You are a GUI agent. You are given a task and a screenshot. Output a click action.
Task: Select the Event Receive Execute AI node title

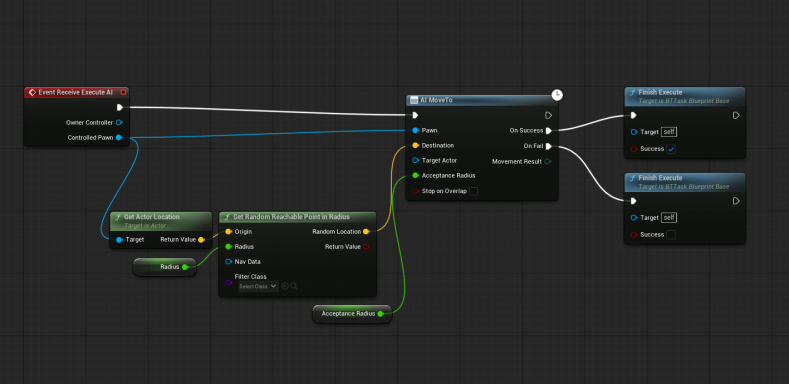click(75, 93)
